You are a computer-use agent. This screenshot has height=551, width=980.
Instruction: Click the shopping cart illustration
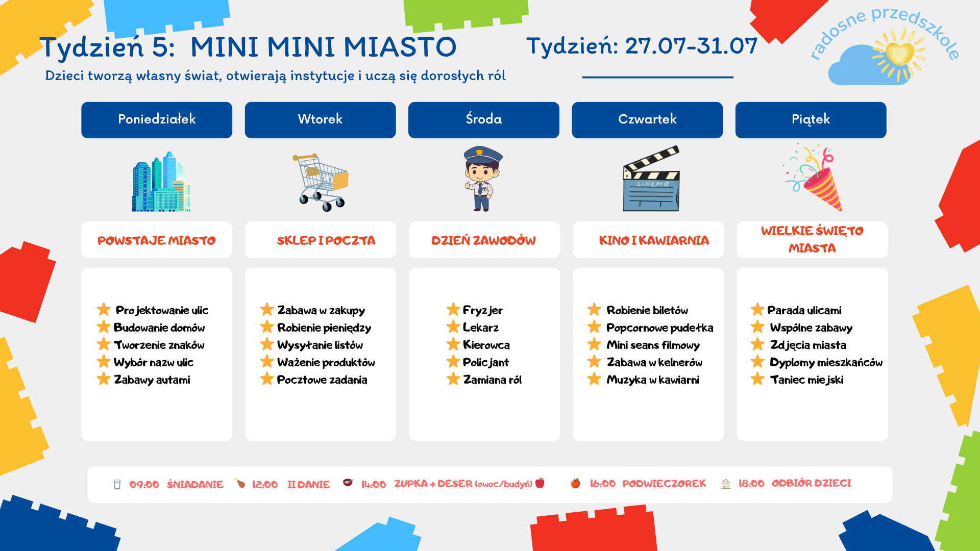point(321,182)
